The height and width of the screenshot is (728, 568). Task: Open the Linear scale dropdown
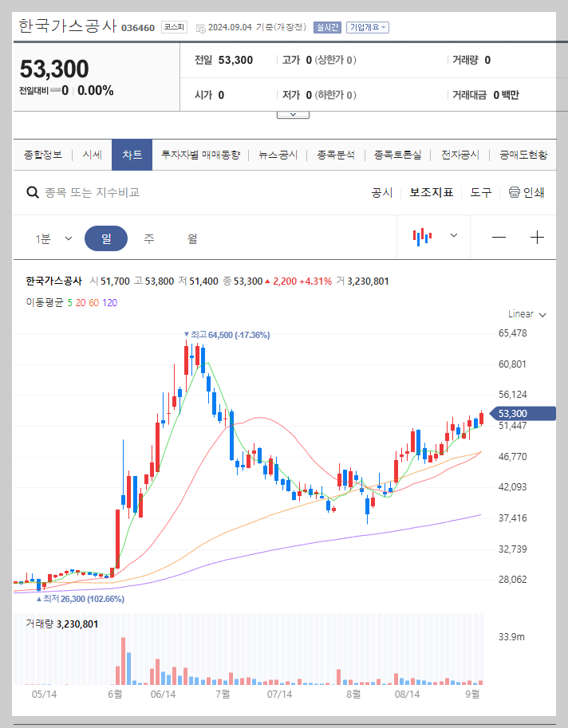pos(524,314)
